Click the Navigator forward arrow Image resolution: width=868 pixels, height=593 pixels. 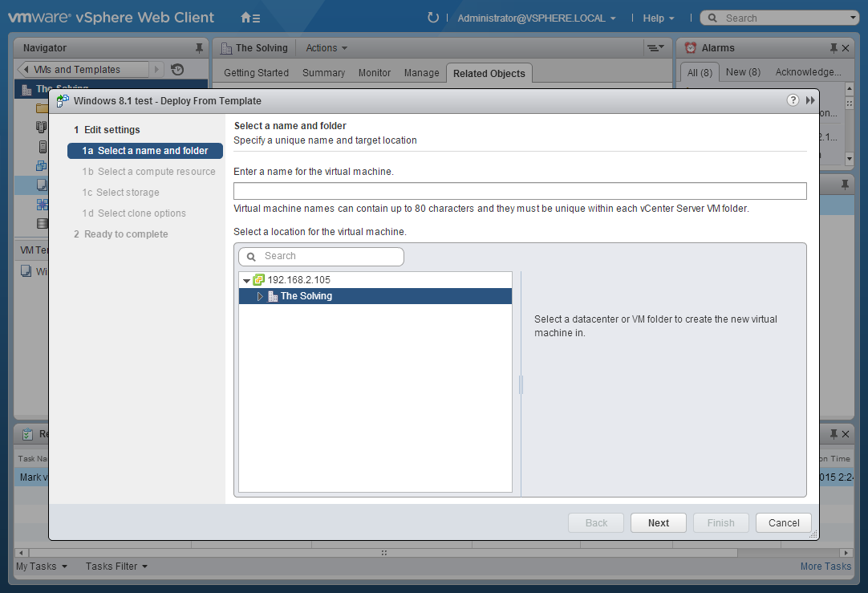tap(156, 69)
